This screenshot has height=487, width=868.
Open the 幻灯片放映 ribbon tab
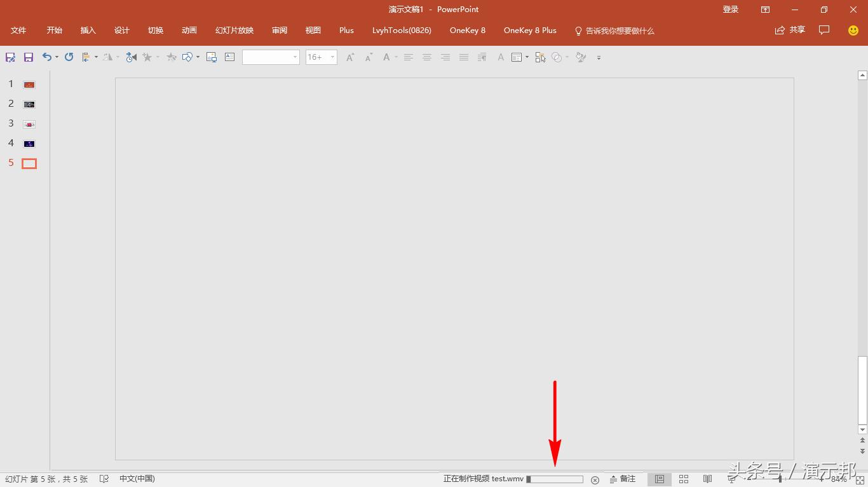[234, 31]
